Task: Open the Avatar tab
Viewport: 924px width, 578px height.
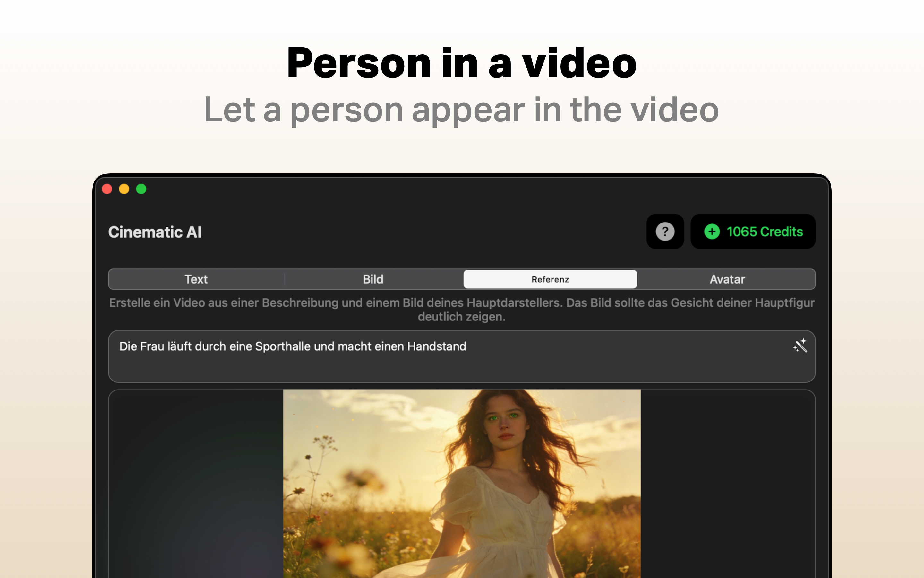Action: pos(727,279)
